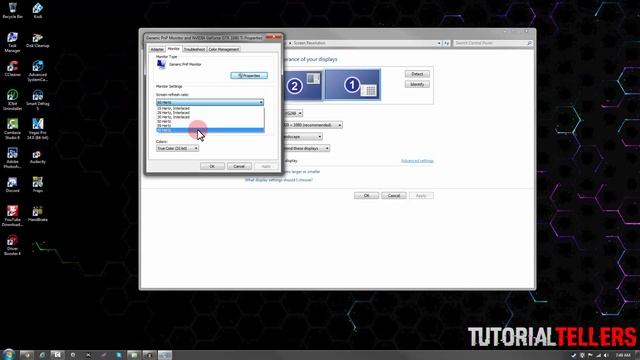This screenshot has height=360, width=640.
Task: Open the IObit Uninstaller desktop icon
Action: pyautogui.click(x=13, y=100)
